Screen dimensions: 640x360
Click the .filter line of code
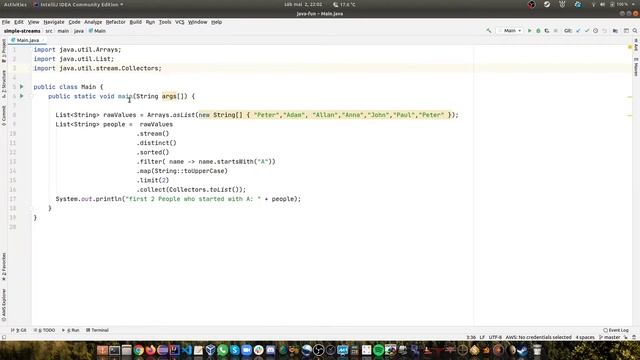(x=206, y=162)
